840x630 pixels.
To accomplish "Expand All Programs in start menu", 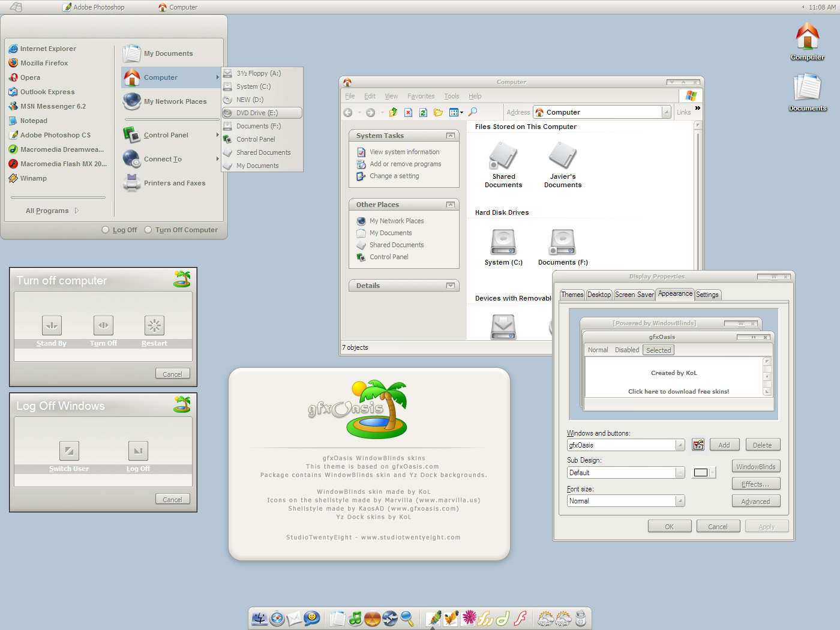I will (x=52, y=211).
